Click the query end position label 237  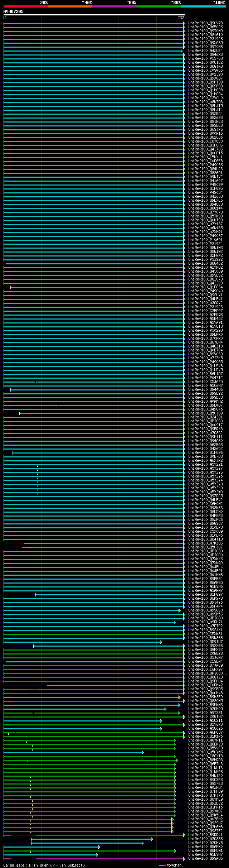tap(181, 18)
